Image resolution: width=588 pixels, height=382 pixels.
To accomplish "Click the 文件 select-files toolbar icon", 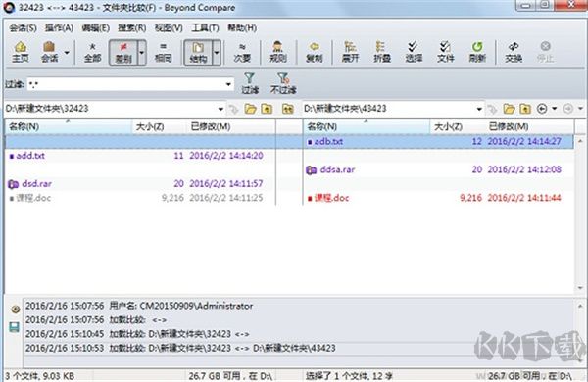I will coord(445,52).
